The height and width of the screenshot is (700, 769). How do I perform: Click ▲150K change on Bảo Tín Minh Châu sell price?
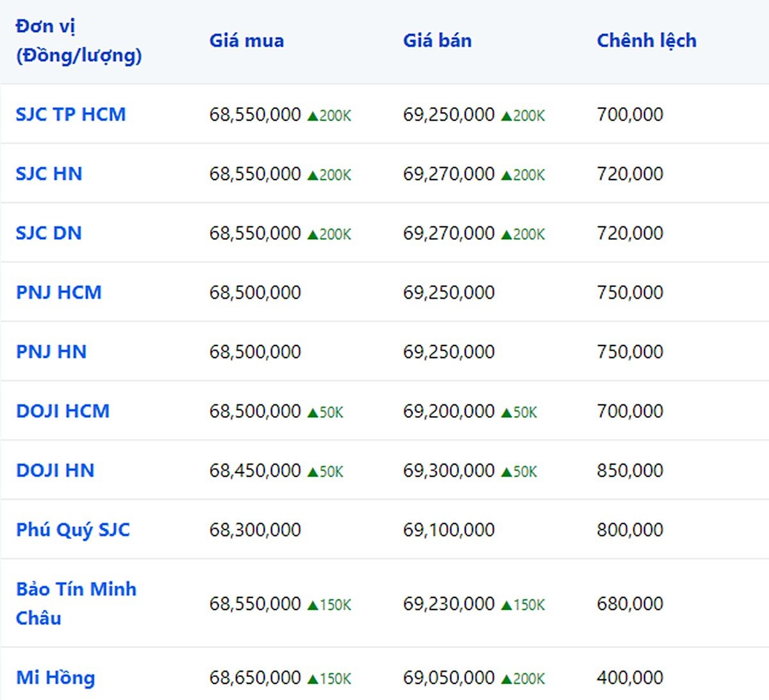coord(523,605)
